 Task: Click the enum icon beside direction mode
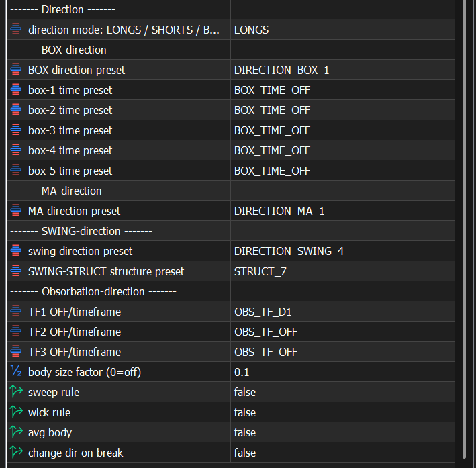(16, 29)
